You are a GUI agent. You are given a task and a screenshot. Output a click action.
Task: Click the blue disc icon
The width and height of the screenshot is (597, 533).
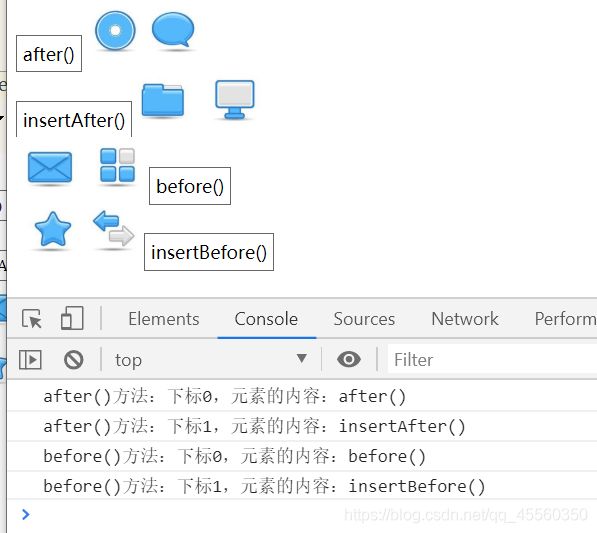point(115,31)
